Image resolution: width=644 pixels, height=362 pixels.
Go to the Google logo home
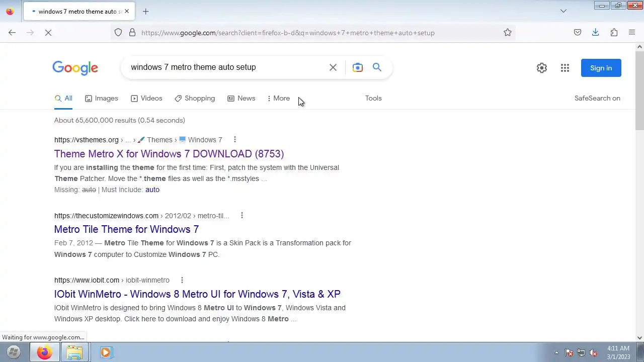(75, 68)
